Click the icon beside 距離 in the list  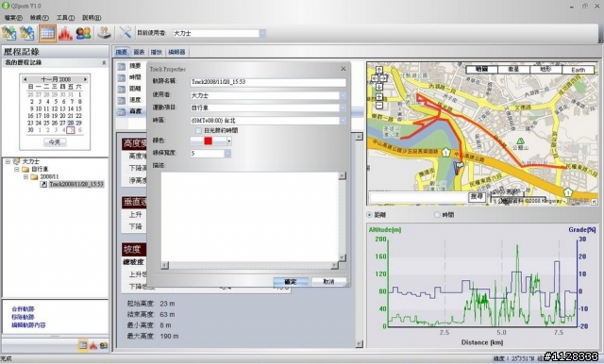(122, 90)
